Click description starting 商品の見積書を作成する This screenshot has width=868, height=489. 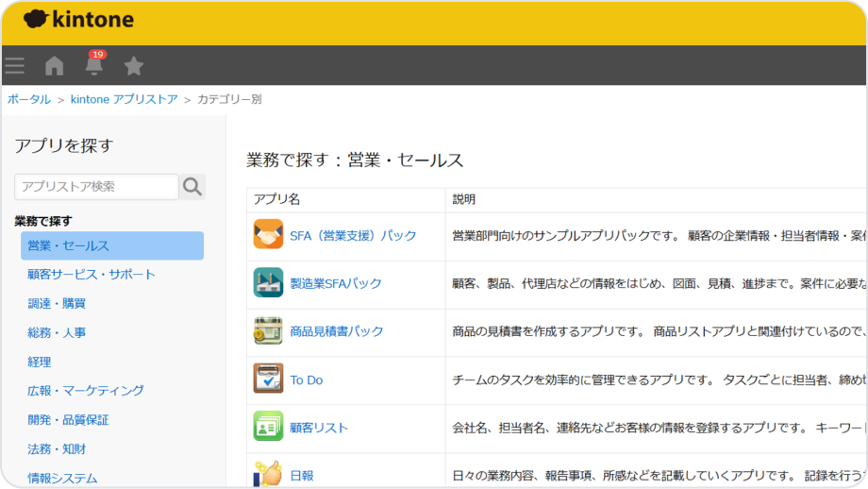click(x=659, y=331)
